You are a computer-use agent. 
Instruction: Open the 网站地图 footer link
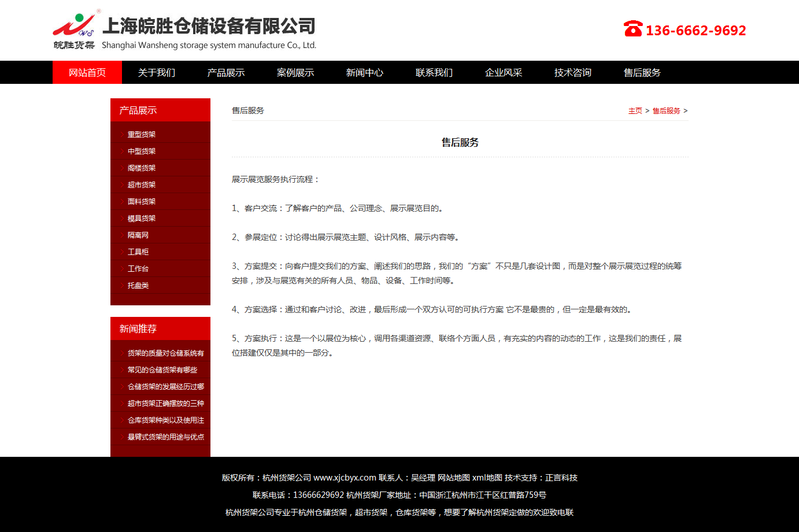click(x=454, y=478)
